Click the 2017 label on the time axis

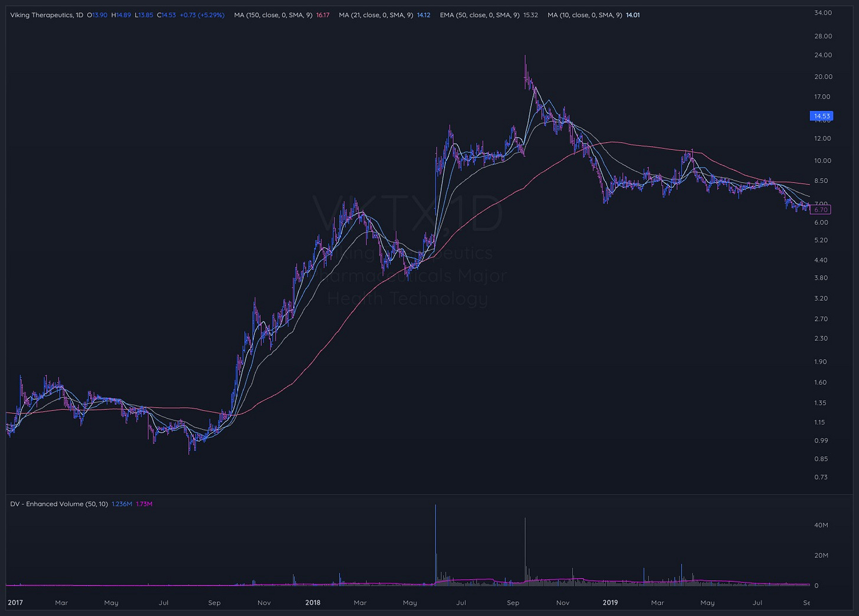tap(15, 602)
